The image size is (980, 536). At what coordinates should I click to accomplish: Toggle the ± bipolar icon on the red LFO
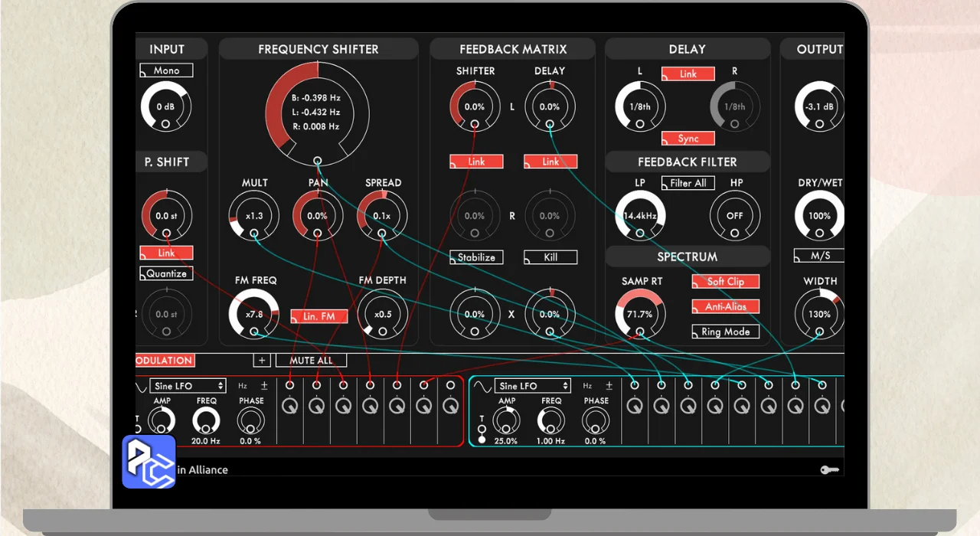(x=264, y=386)
